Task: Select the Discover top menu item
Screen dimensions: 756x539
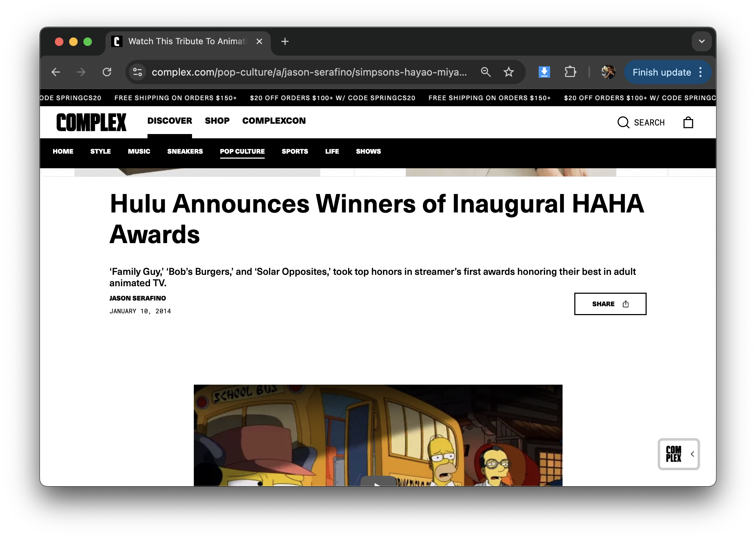Action: tap(170, 120)
